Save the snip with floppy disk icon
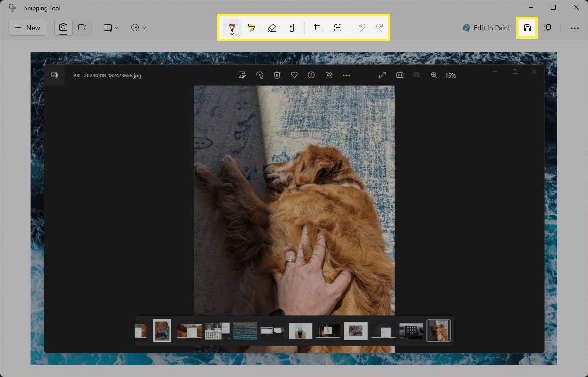588x377 pixels. tap(528, 28)
